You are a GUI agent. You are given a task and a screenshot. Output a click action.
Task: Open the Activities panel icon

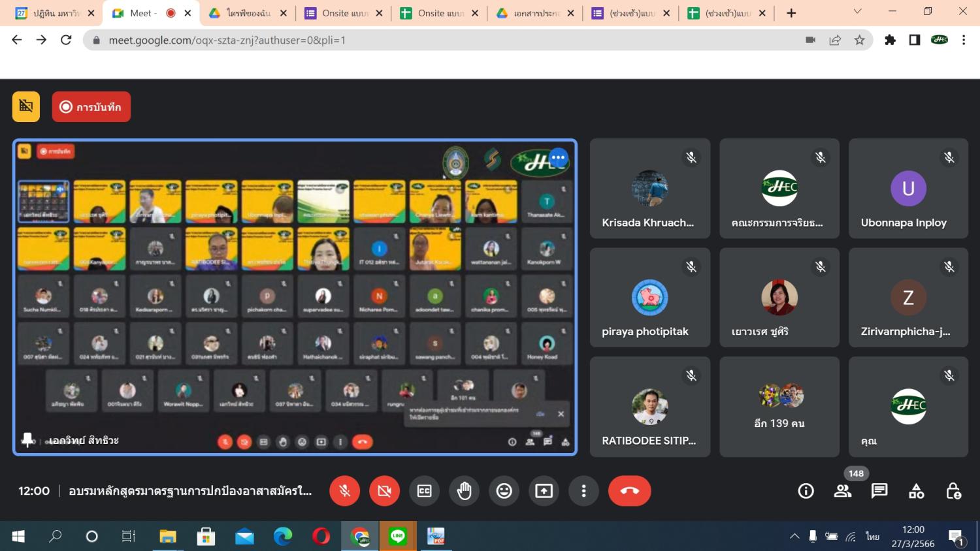point(916,491)
